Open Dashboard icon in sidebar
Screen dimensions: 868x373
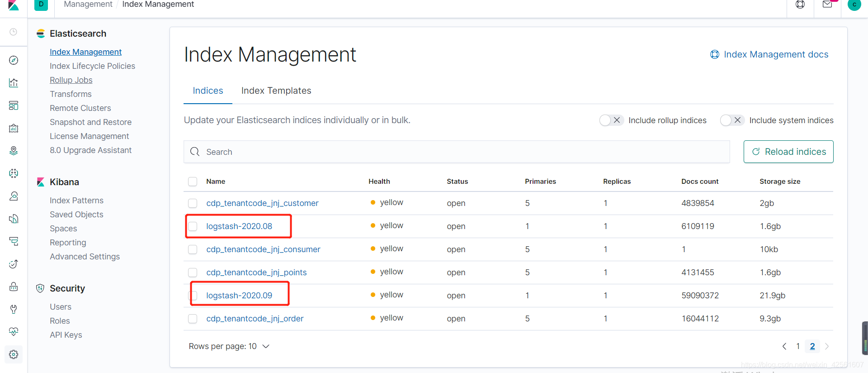coord(14,105)
